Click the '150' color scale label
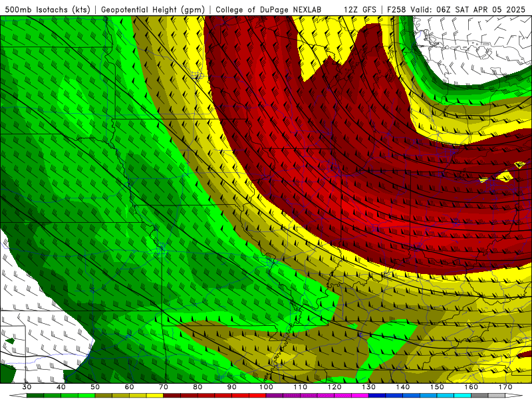Screen dimensions: 532x399 coord(437,387)
